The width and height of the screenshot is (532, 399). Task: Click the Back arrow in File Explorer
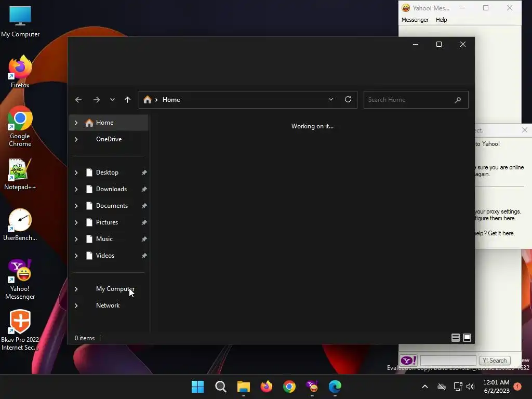(x=78, y=100)
